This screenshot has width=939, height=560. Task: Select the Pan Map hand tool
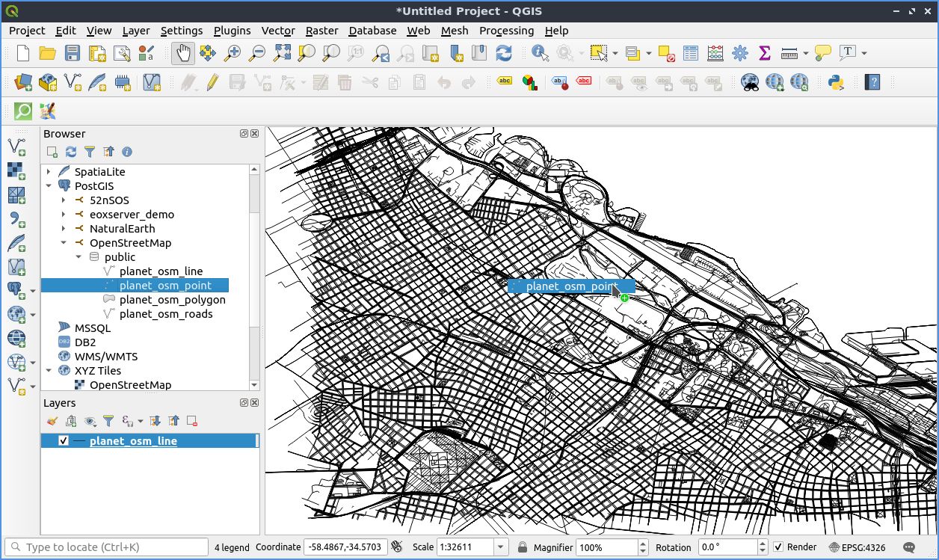tap(183, 53)
